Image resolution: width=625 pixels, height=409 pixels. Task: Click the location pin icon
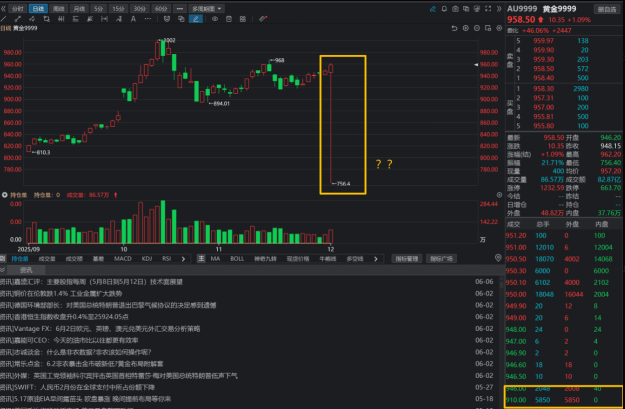(498, 258)
